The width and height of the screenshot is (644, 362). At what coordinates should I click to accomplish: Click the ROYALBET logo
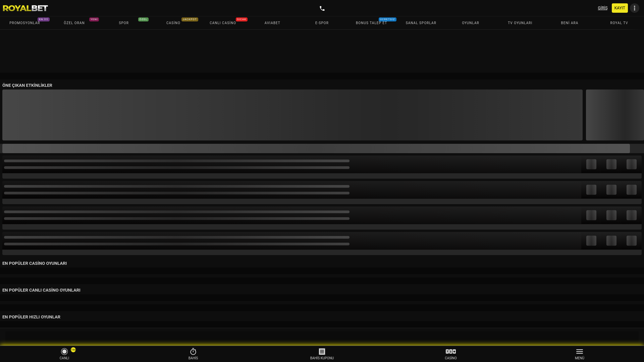point(25,8)
